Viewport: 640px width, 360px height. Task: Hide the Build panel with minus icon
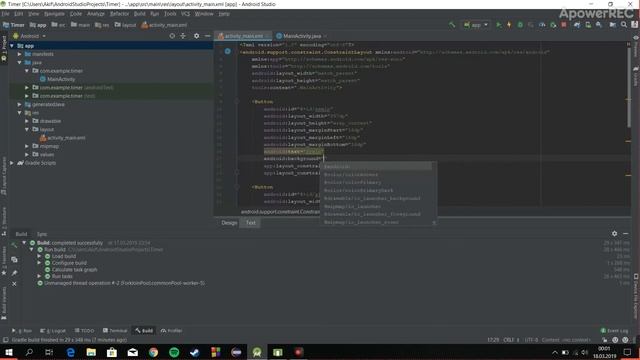pos(625,233)
